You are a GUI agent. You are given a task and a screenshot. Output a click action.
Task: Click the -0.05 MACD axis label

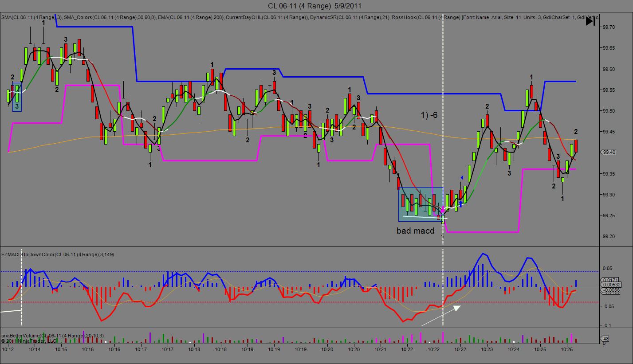(x=608, y=306)
